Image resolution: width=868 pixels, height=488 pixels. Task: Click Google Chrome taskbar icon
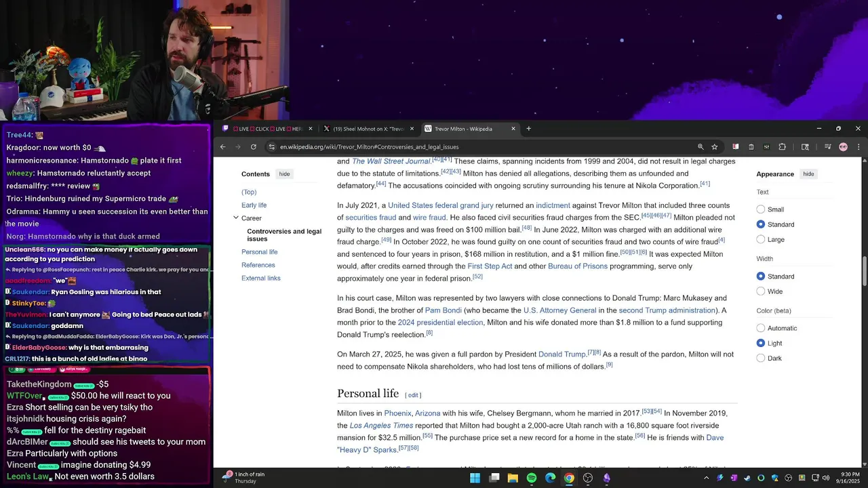pos(569,478)
